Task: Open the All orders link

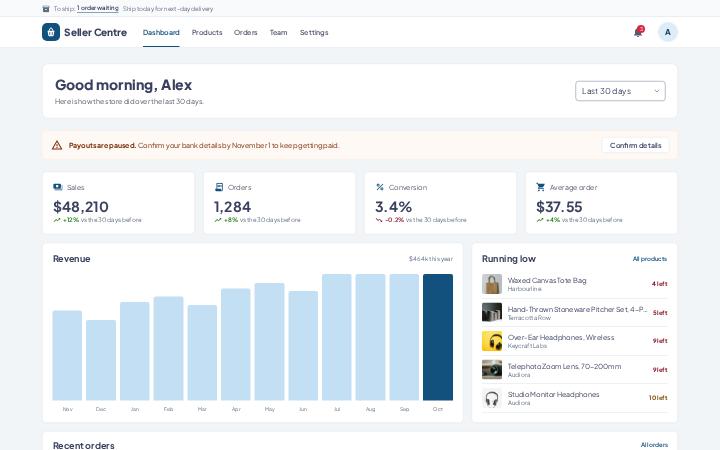Action: (654, 445)
